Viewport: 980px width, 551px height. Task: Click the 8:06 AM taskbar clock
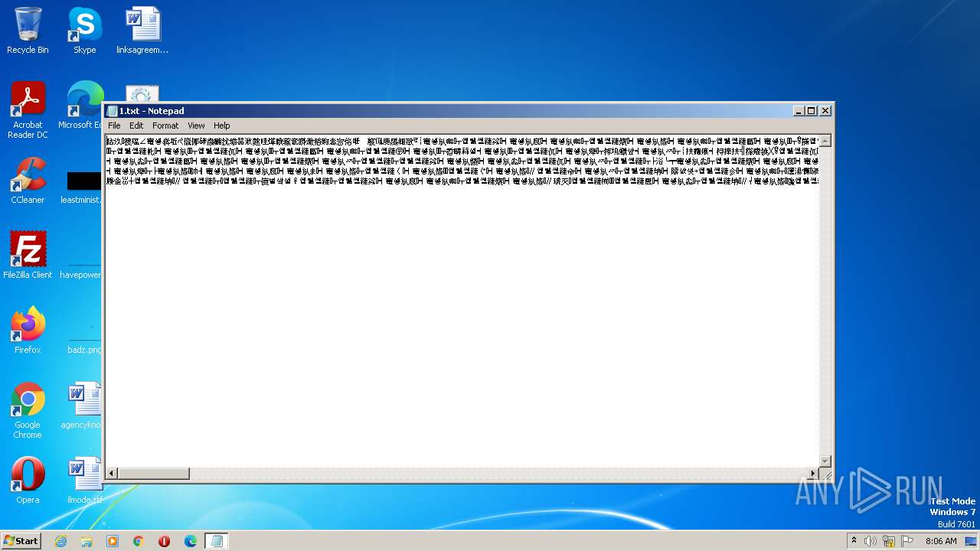pos(941,541)
